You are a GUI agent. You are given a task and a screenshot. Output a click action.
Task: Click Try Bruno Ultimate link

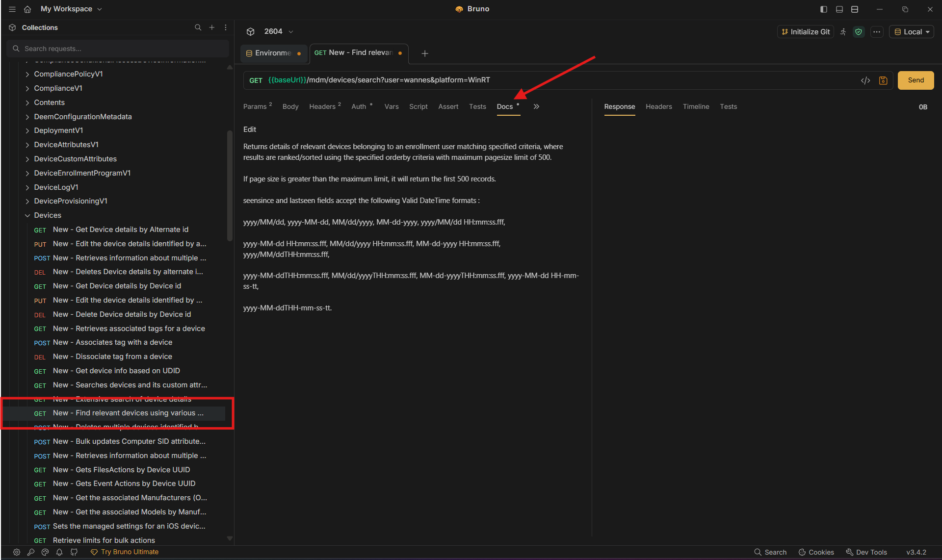[125, 552]
